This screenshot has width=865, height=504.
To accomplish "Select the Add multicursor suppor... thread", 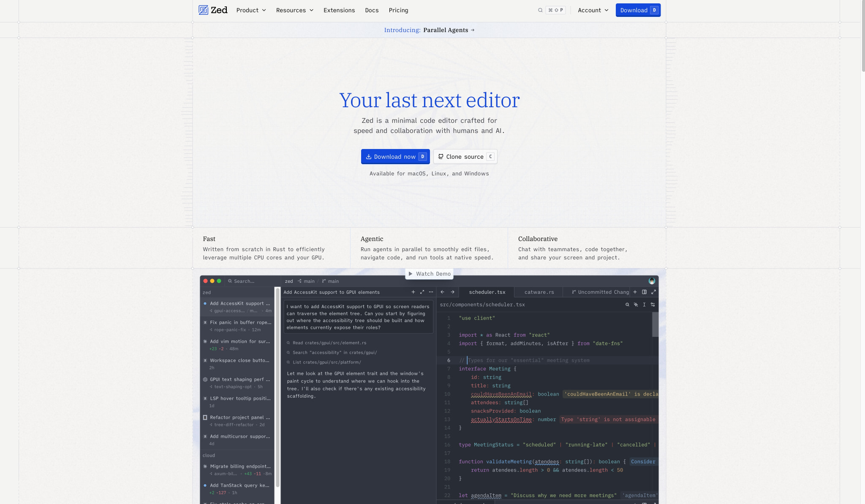I will pyautogui.click(x=237, y=440).
